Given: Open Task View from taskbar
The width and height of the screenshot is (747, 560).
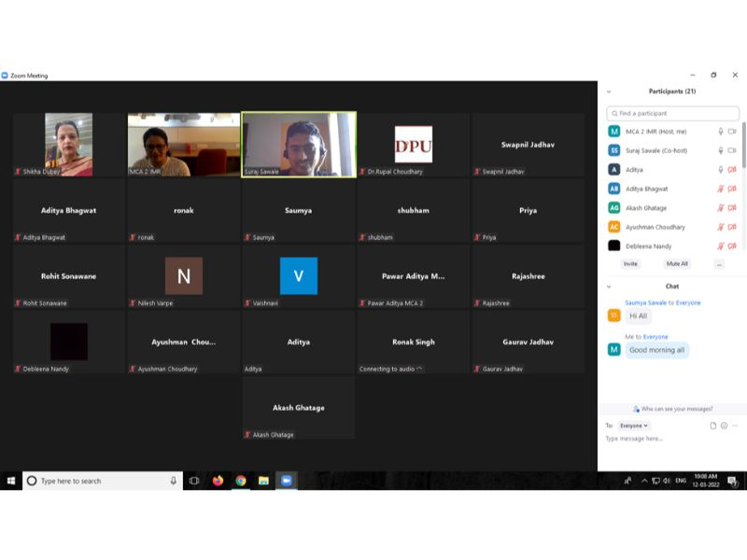Looking at the screenshot, I should (x=194, y=481).
